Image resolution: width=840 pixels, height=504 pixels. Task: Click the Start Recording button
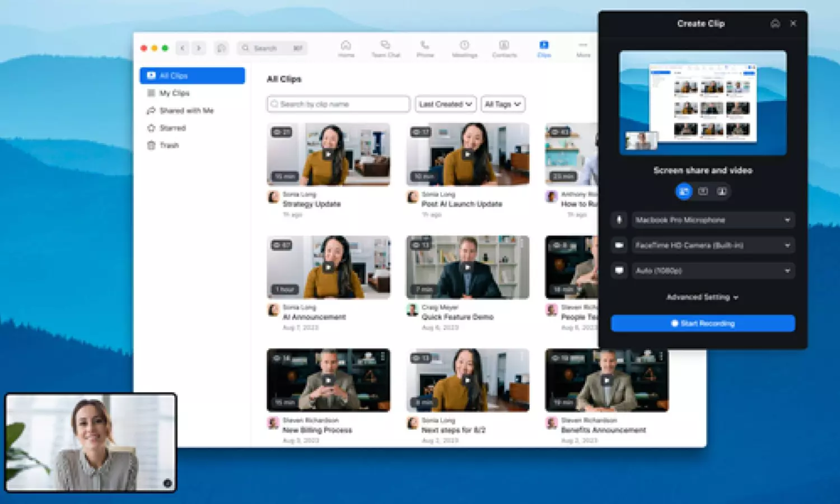[x=702, y=323]
